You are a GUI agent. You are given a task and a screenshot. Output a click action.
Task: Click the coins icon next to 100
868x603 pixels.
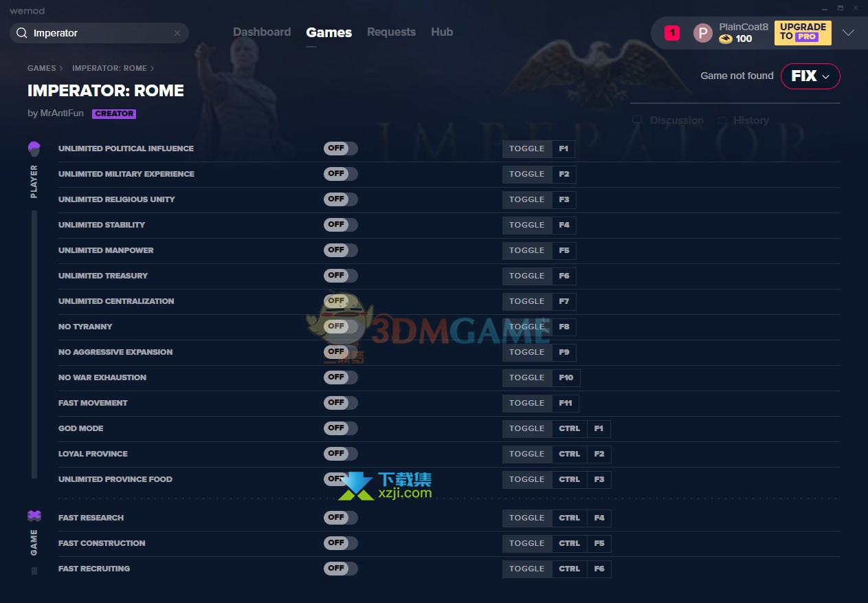tap(726, 39)
